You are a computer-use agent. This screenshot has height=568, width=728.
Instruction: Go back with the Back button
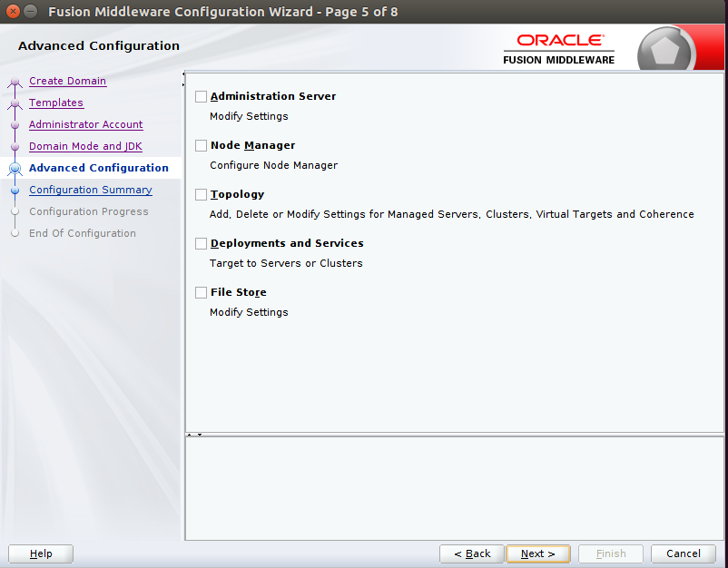pyautogui.click(x=472, y=553)
